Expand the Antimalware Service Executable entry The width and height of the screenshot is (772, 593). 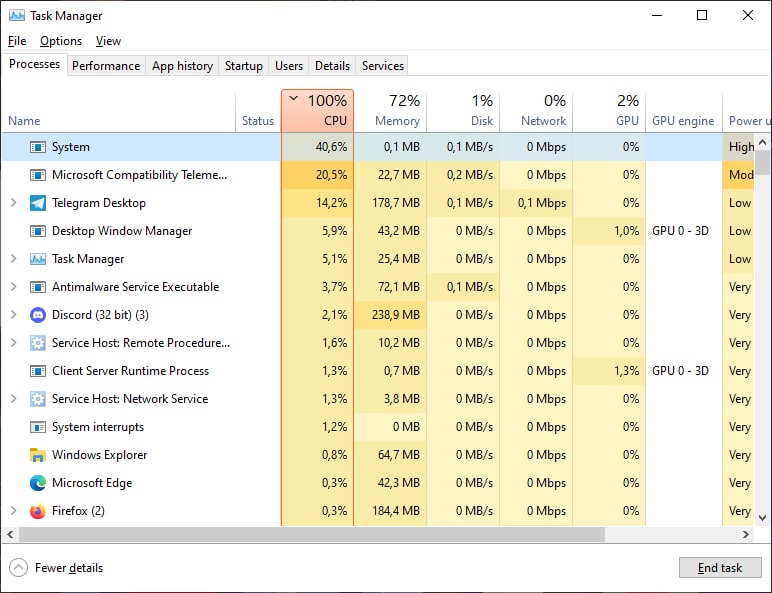point(14,287)
